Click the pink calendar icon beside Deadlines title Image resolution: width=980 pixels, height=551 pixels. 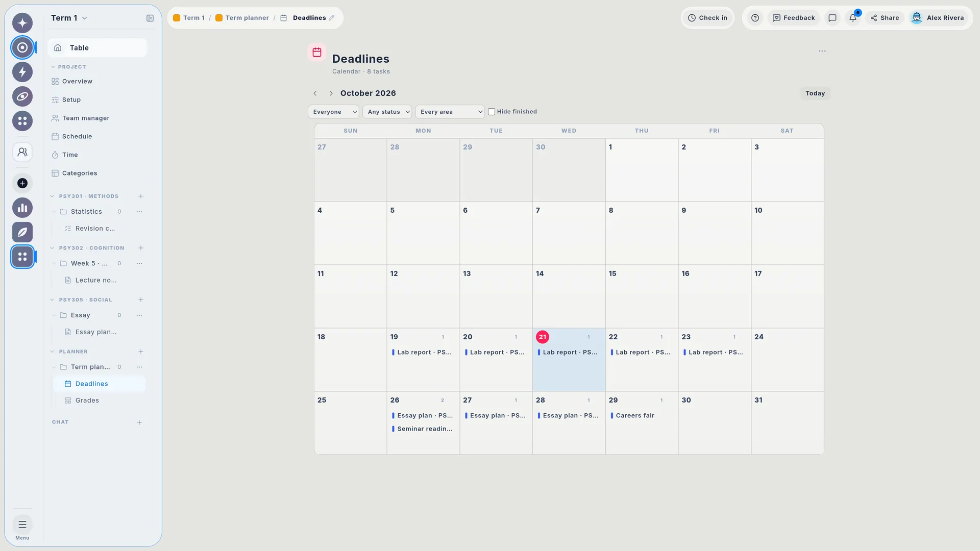(x=317, y=52)
